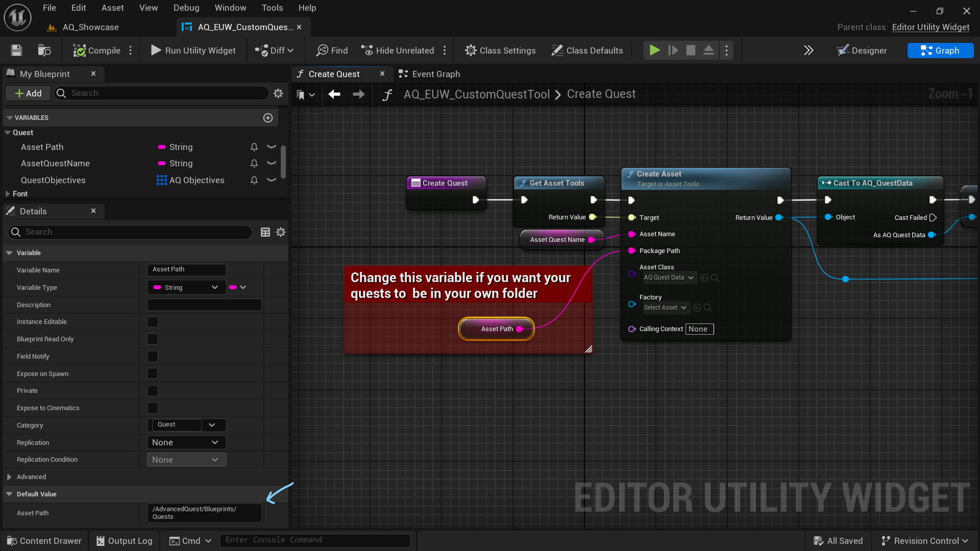
Task: Add new item to My Blueprint
Action: (x=28, y=93)
